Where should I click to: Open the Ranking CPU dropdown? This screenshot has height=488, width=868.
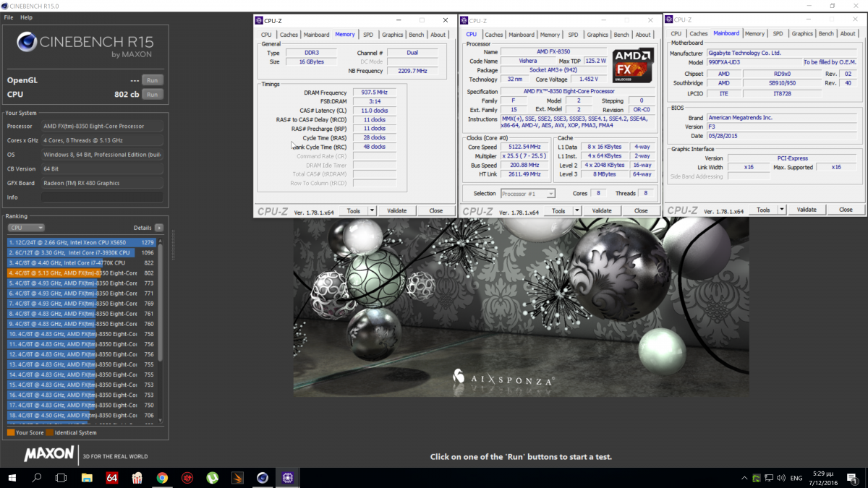coord(26,228)
